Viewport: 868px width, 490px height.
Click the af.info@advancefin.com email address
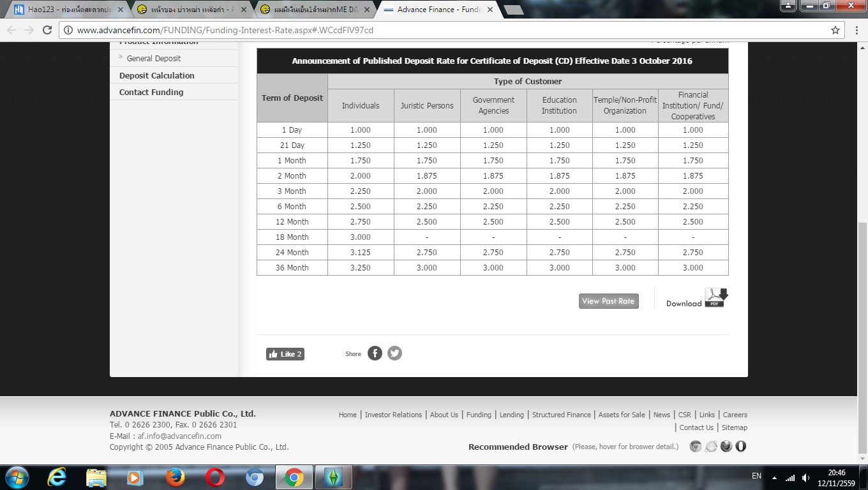[179, 436]
